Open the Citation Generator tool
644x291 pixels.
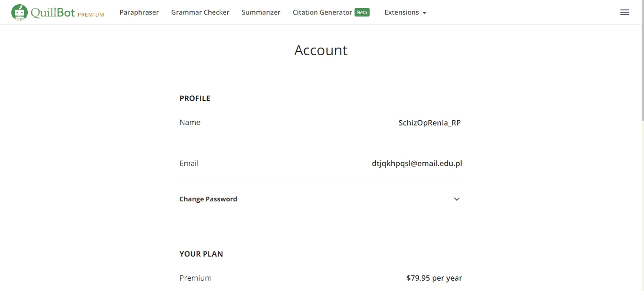pos(322,12)
